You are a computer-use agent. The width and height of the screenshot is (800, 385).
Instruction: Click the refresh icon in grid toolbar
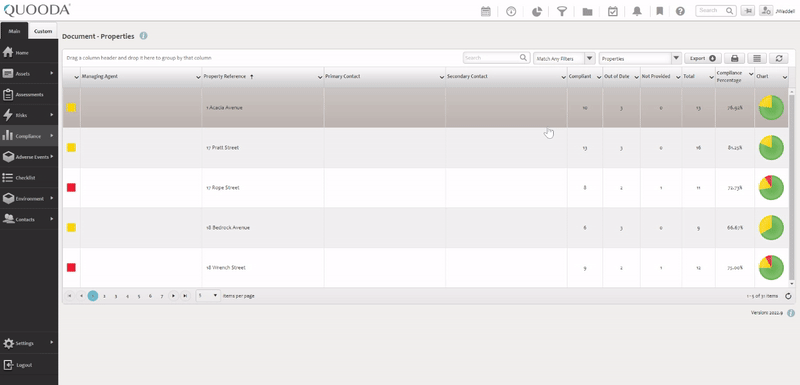(779, 59)
